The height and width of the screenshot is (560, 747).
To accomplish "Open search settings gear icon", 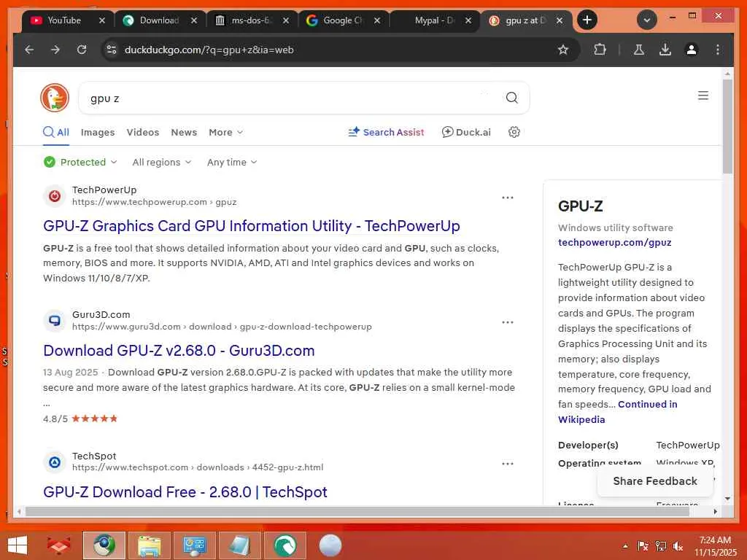I will [514, 132].
